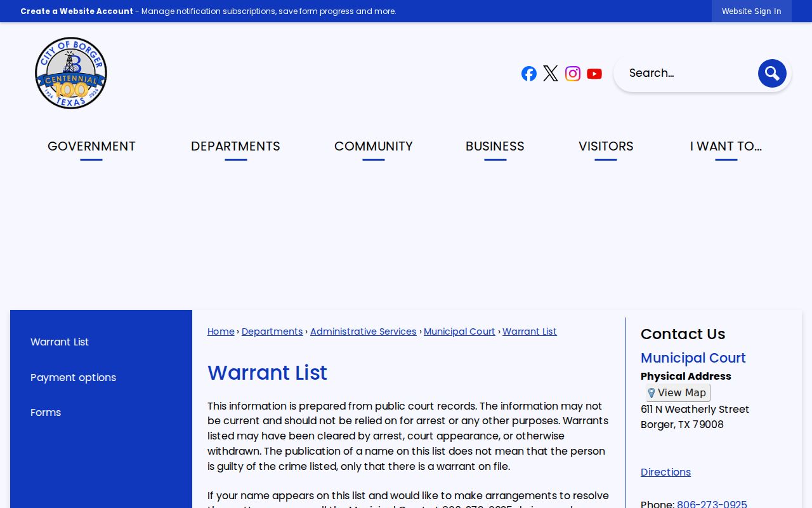Open the City of Borger Facebook page
The width and height of the screenshot is (812, 508).
point(529,74)
